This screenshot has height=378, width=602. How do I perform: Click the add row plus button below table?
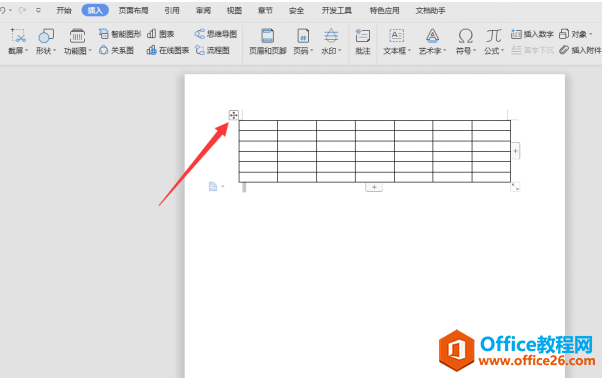point(374,187)
